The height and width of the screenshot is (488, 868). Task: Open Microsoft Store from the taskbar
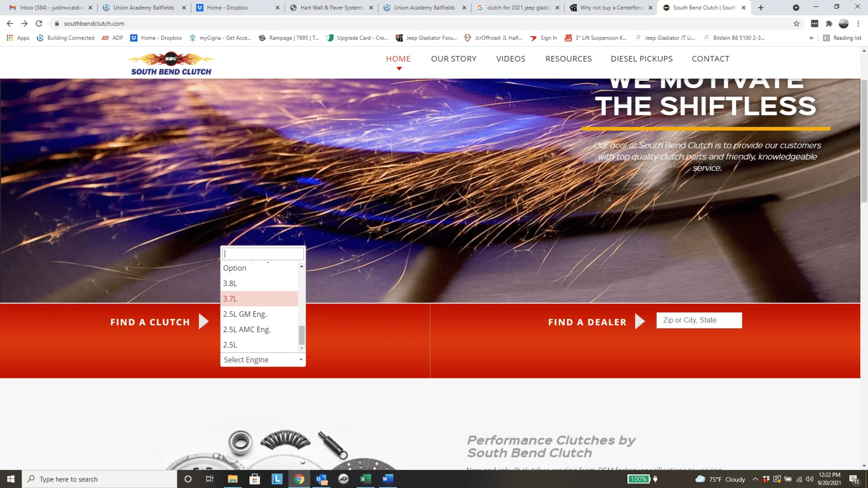click(254, 479)
